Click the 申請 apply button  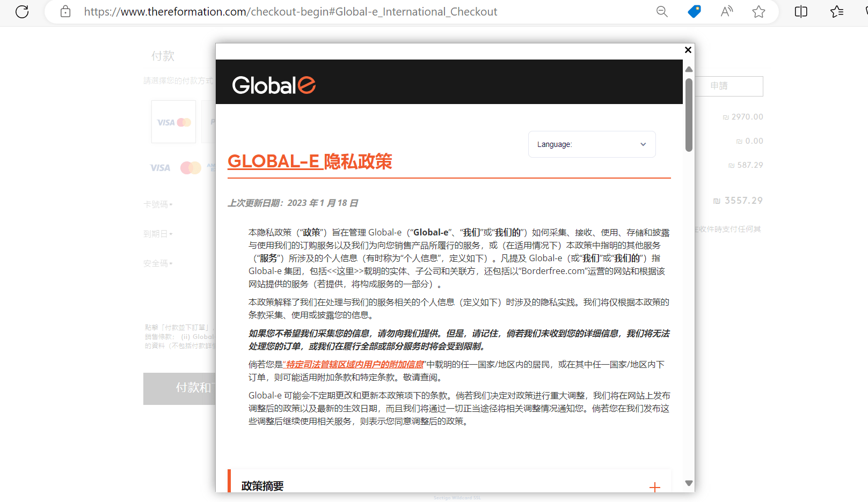point(729,86)
